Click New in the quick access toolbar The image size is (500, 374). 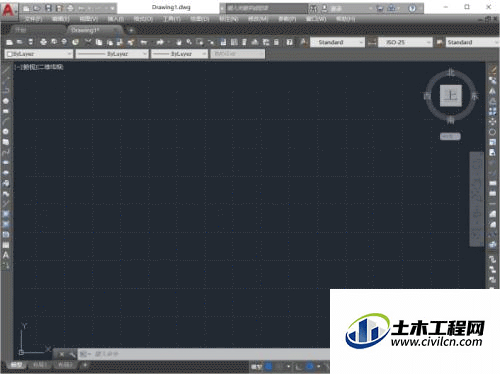click(26, 8)
